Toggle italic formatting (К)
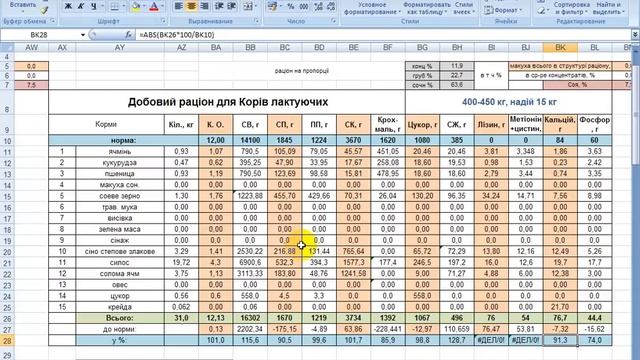640x360 pixels. pyautogui.click(x=81, y=6)
